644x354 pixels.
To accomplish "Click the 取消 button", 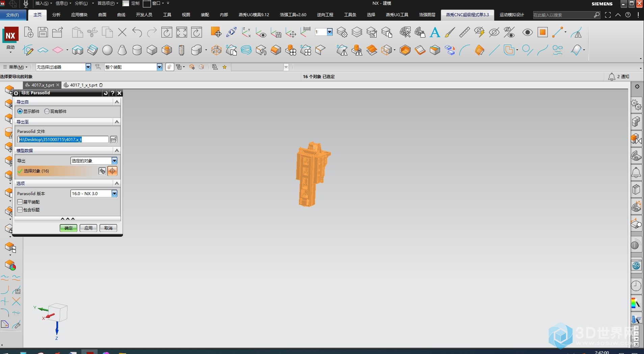I will tap(108, 228).
